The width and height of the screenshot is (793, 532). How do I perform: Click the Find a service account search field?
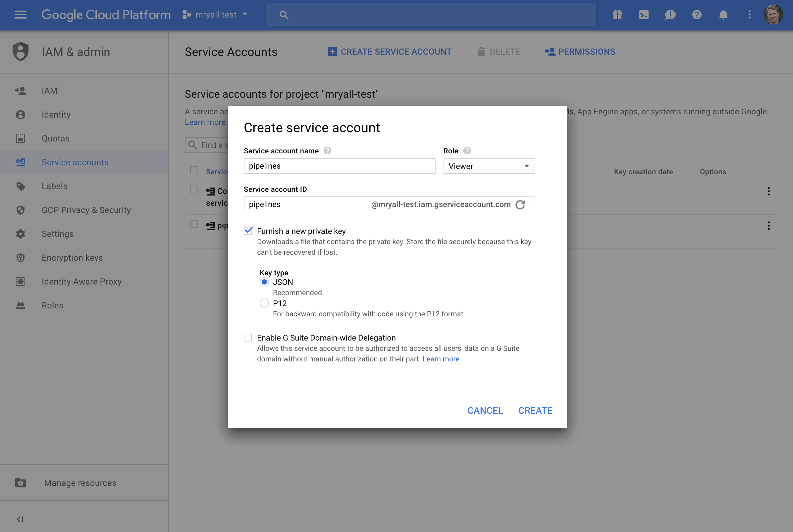click(207, 145)
